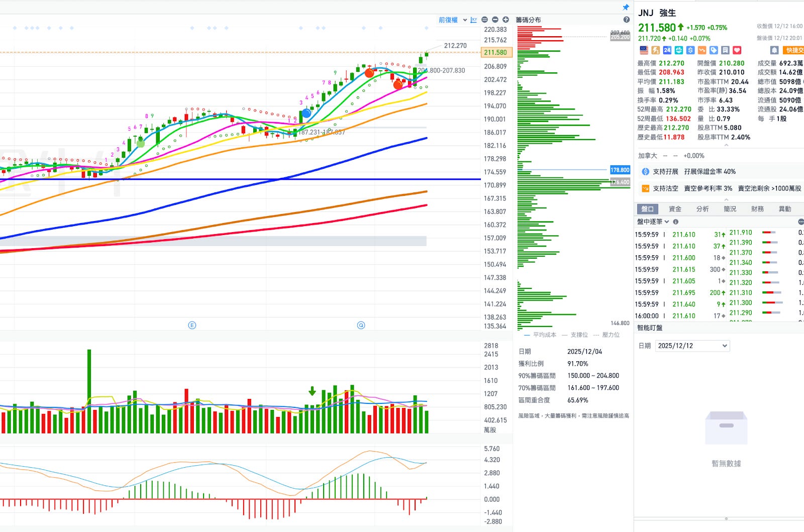This screenshot has height=532, width=804.
Task: Click 支持沽空 short selling support row
Action: tap(722, 188)
